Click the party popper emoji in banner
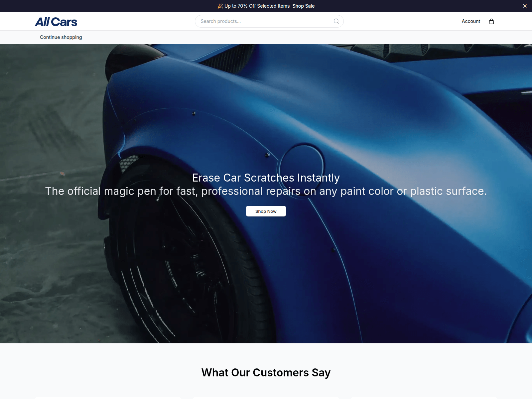Viewport: 532px width, 399px height. (220, 6)
